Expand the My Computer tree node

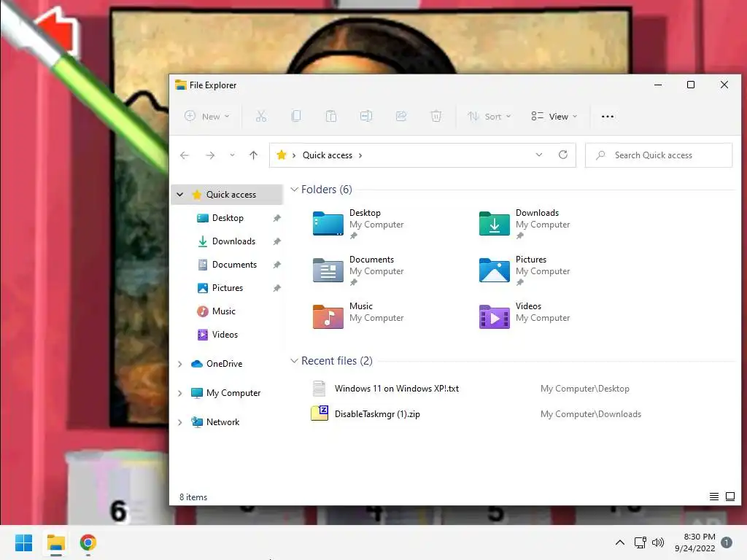pyautogui.click(x=179, y=393)
